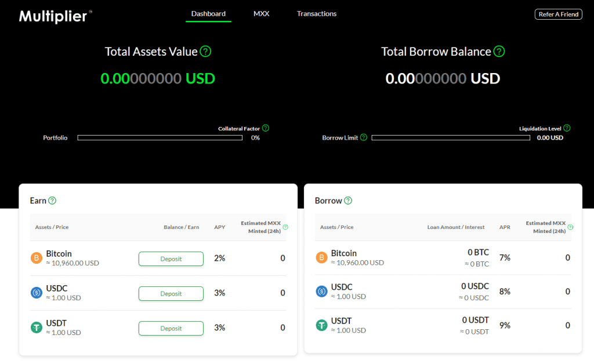Click the 8% APR for USDC

pos(505,292)
